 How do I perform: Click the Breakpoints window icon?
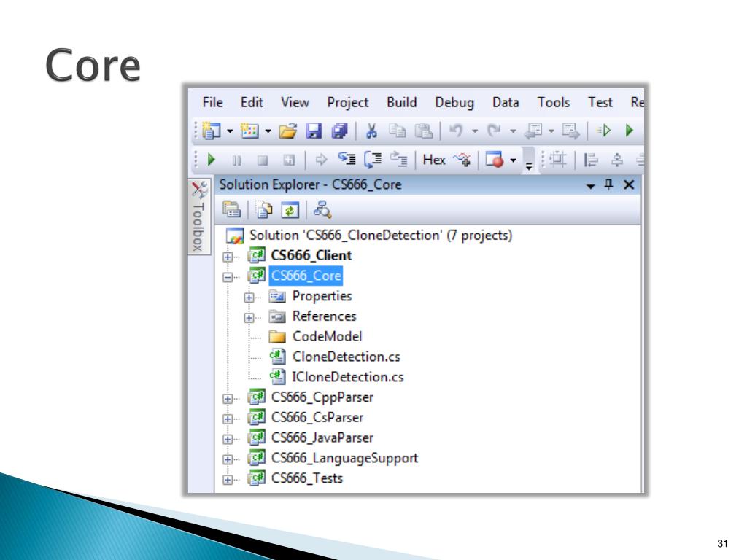tap(494, 159)
